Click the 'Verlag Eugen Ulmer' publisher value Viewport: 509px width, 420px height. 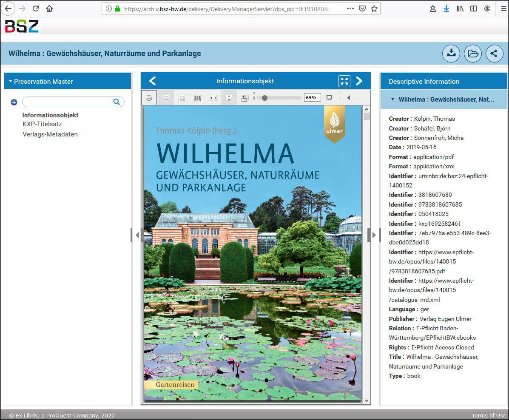[445, 319]
